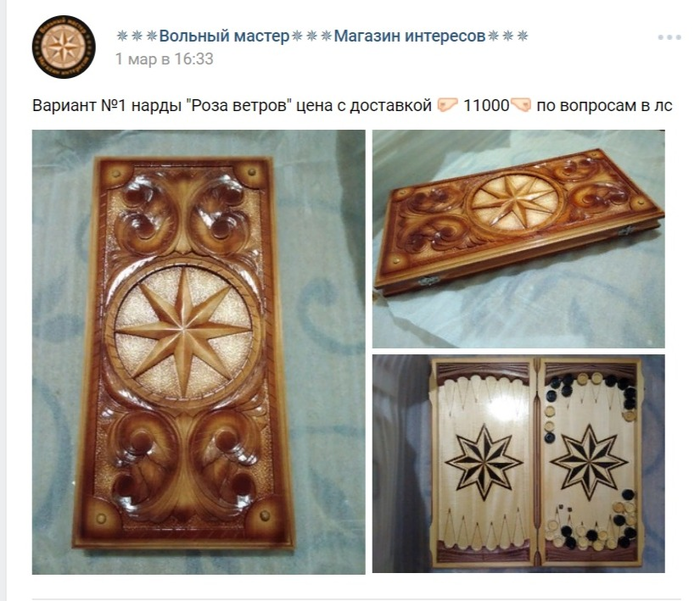The height and width of the screenshot is (601, 700).
Task: Click the right black star on the open board
Action: click(x=589, y=462)
